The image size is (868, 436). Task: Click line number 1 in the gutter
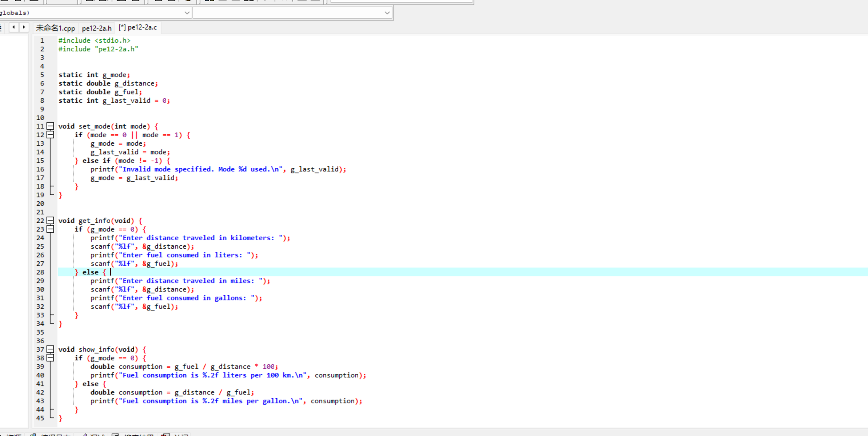pyautogui.click(x=42, y=40)
